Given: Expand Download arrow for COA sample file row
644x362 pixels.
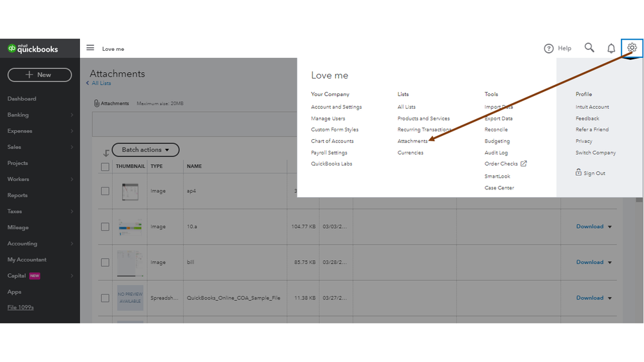Looking at the screenshot, I should (610, 298).
